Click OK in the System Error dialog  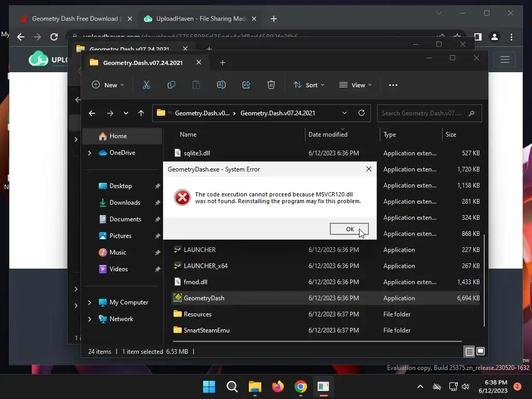click(x=349, y=229)
